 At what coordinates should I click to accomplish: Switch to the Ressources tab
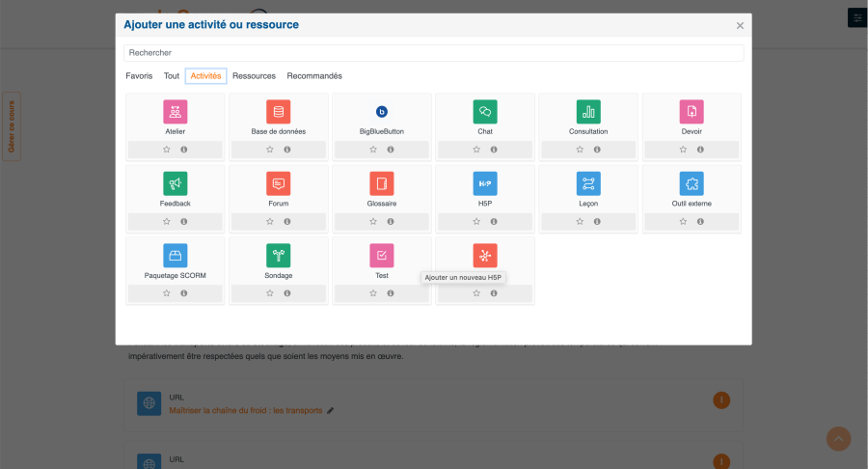pos(254,76)
